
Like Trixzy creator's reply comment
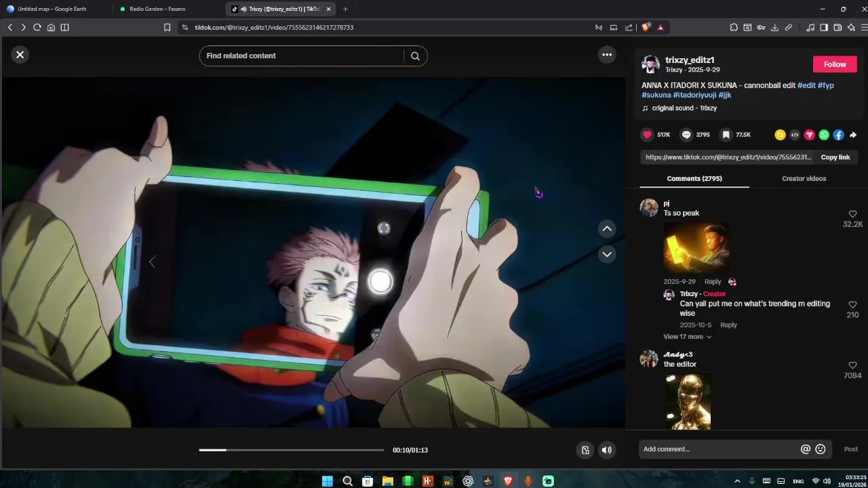pyautogui.click(x=852, y=305)
